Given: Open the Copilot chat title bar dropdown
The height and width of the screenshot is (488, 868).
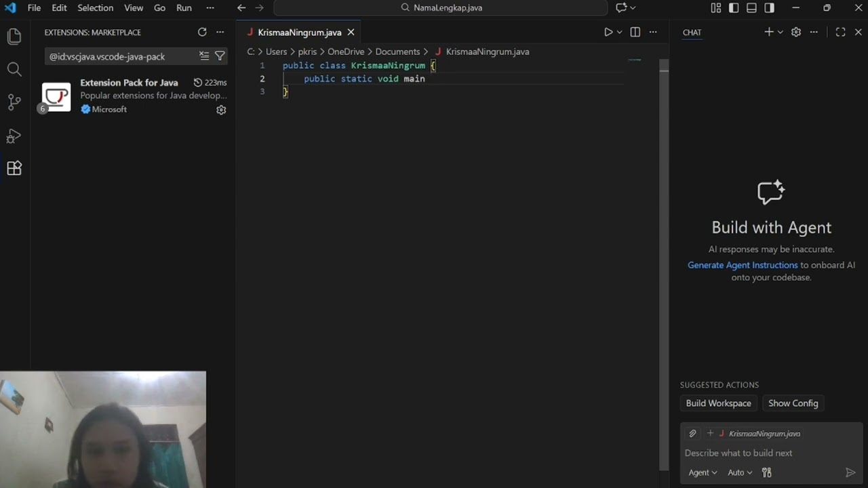Looking at the screenshot, I should click(x=633, y=8).
